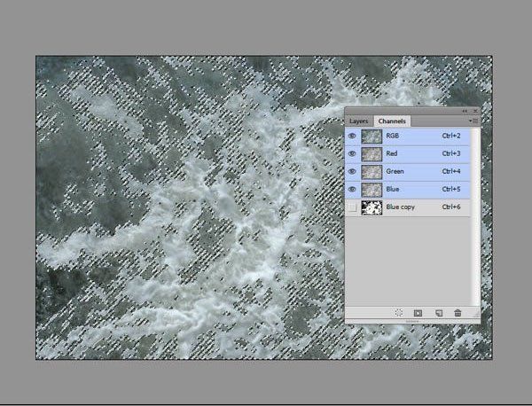Click the Ctrl+5 shortcut label

[451, 190]
